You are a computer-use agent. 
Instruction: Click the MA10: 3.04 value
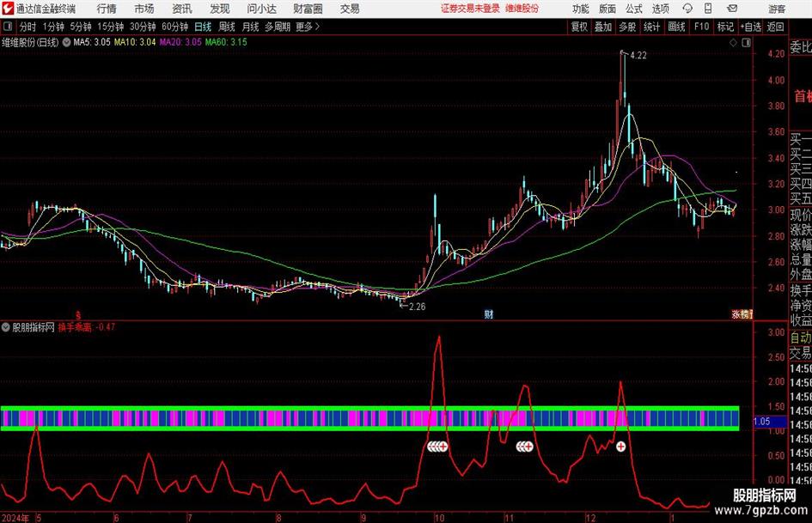[135, 42]
